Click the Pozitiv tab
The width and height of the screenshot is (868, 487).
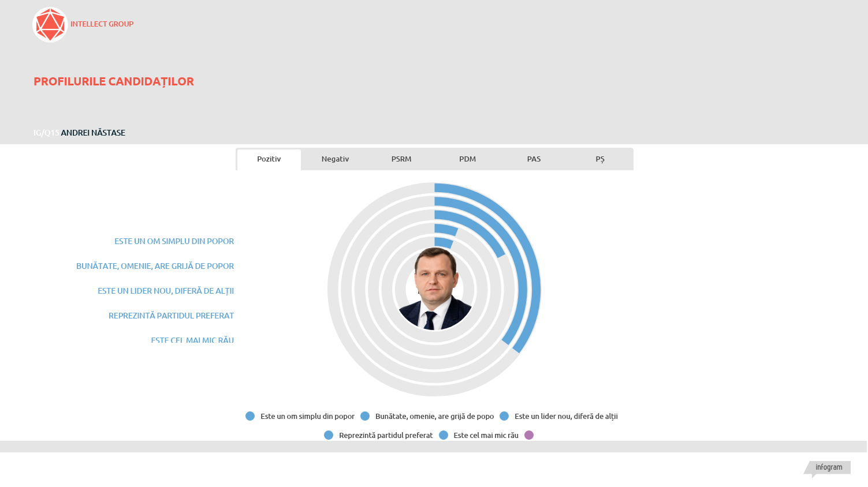(x=269, y=159)
